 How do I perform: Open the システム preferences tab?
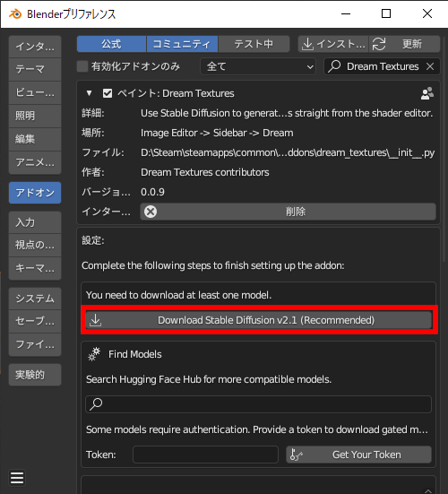pyautogui.click(x=35, y=299)
